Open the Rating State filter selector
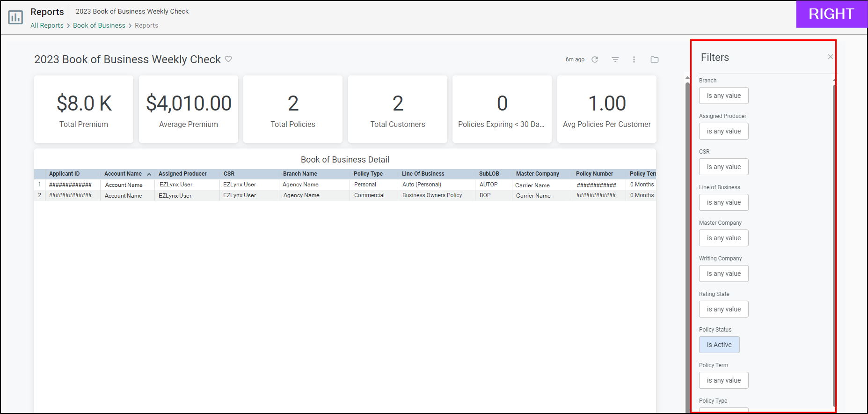The image size is (868, 414). pyautogui.click(x=723, y=309)
